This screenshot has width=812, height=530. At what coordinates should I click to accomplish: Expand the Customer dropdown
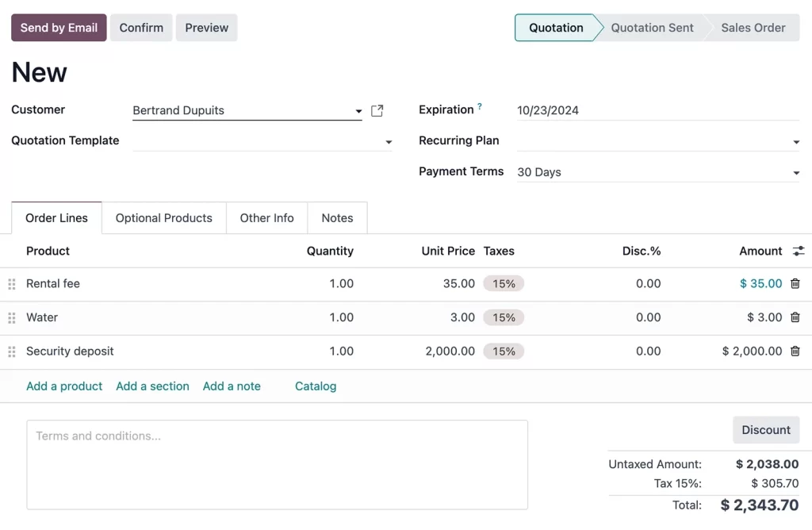pyautogui.click(x=358, y=111)
